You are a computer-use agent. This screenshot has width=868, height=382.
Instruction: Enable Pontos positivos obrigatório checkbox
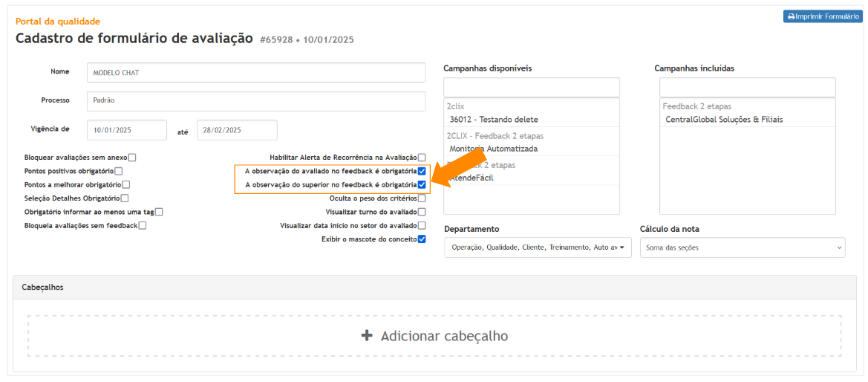[118, 171]
